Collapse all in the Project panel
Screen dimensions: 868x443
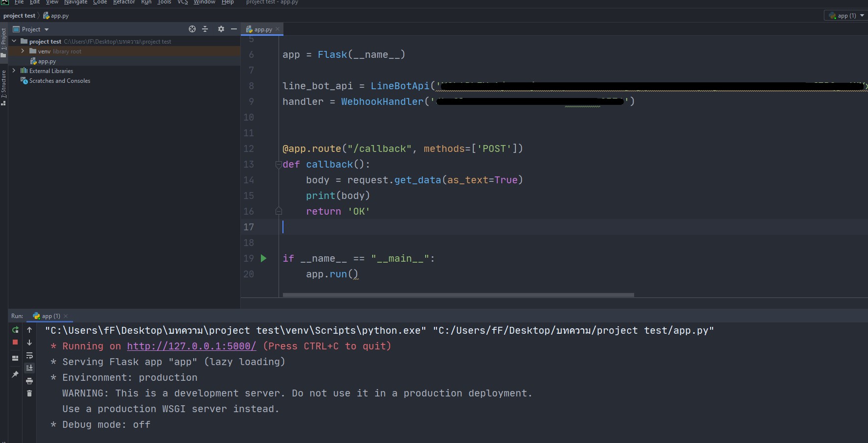205,29
